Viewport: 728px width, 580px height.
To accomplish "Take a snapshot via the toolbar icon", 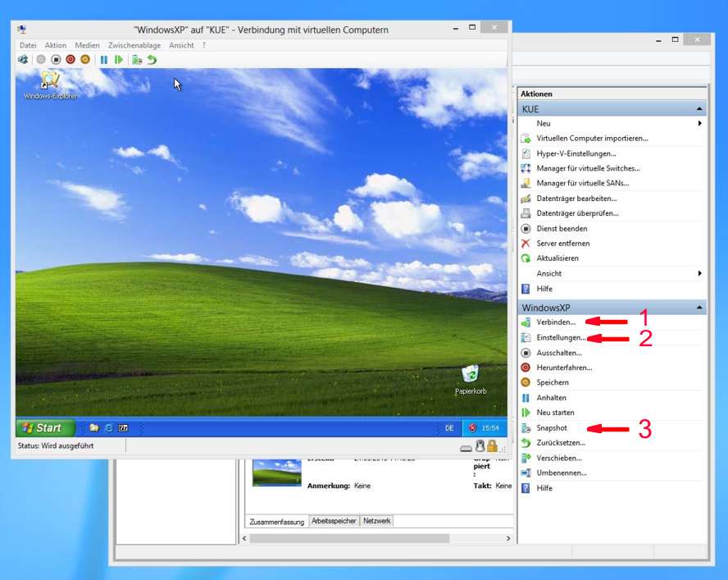I will pyautogui.click(x=137, y=60).
